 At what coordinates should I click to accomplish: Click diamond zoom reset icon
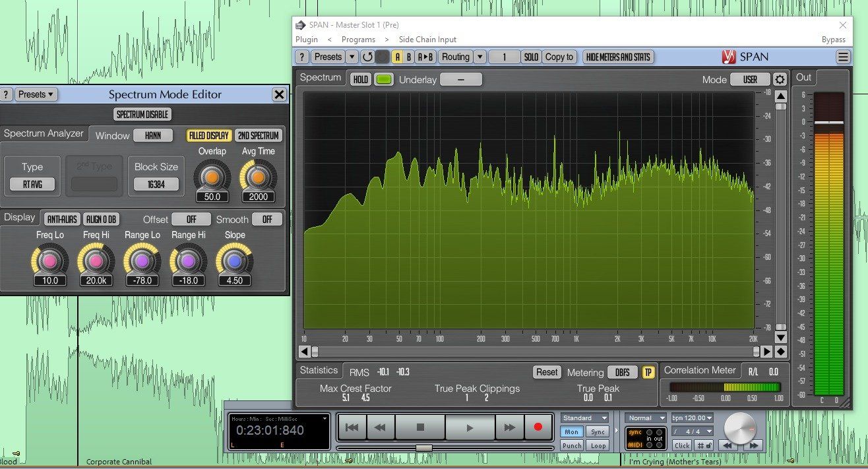780,352
